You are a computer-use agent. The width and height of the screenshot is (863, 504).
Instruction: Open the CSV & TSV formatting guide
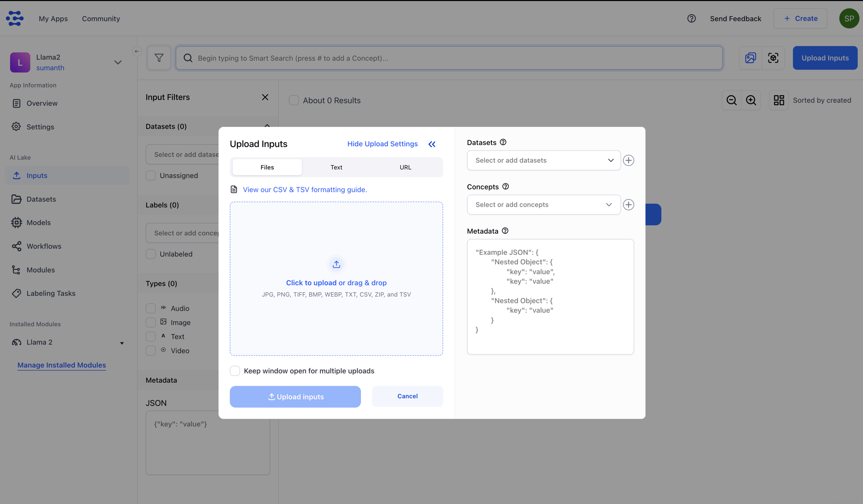(x=305, y=189)
